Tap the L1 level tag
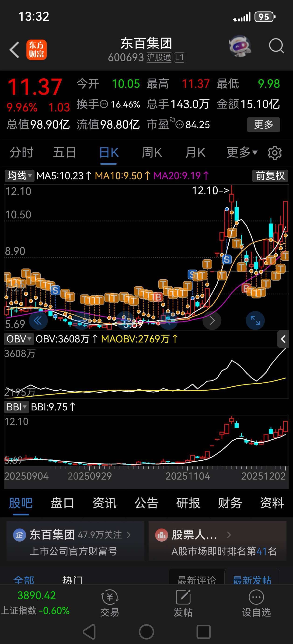 coord(179,57)
